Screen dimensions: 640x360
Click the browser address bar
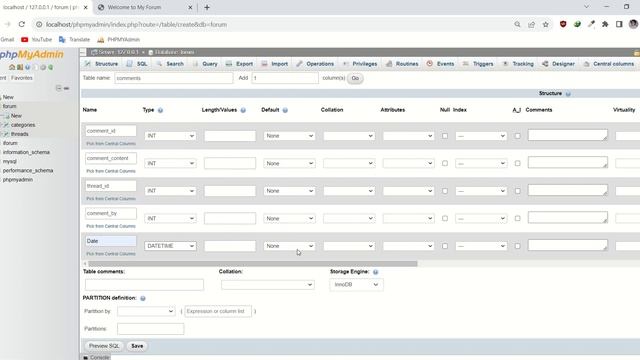(x=269, y=24)
